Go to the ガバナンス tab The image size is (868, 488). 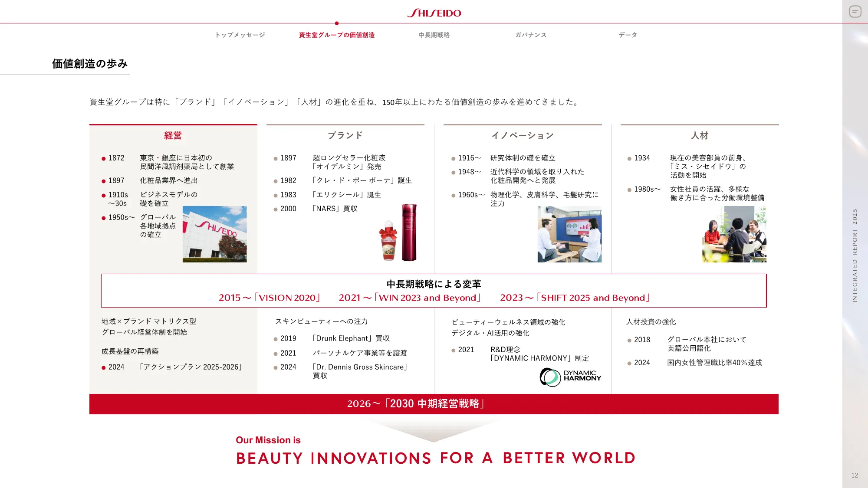pyautogui.click(x=531, y=35)
